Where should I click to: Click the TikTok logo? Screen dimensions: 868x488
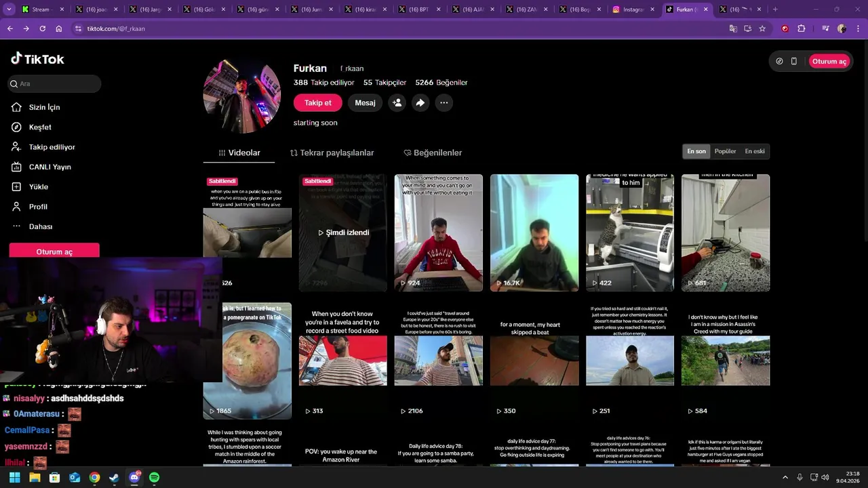(x=37, y=59)
